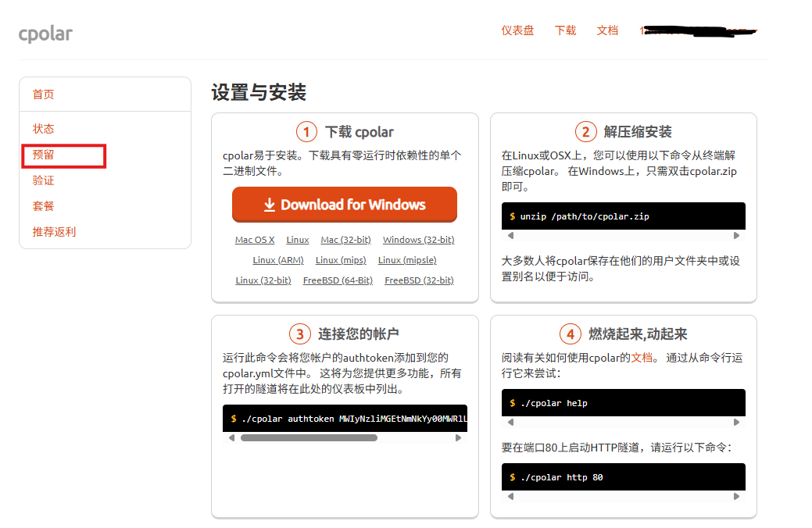Image resolution: width=812 pixels, height=528 pixels.
Task: Download the Mac OS X build
Action: tap(255, 240)
